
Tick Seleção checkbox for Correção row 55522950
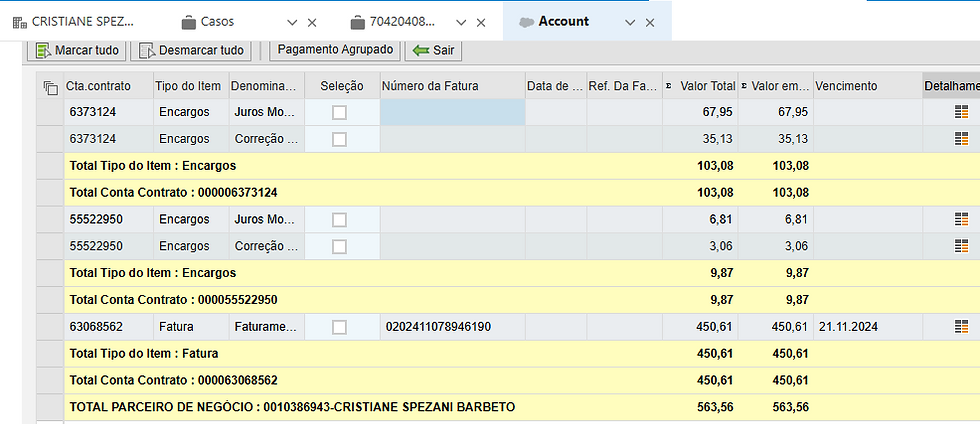click(x=339, y=246)
